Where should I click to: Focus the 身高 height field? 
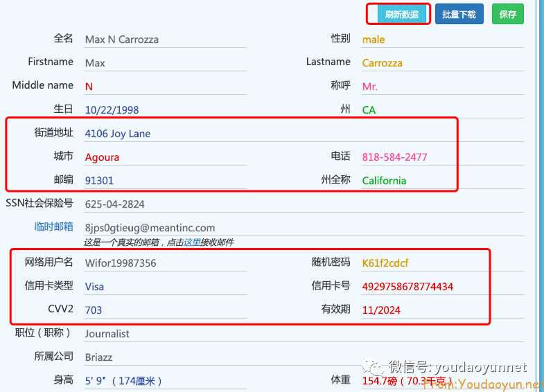165,381
